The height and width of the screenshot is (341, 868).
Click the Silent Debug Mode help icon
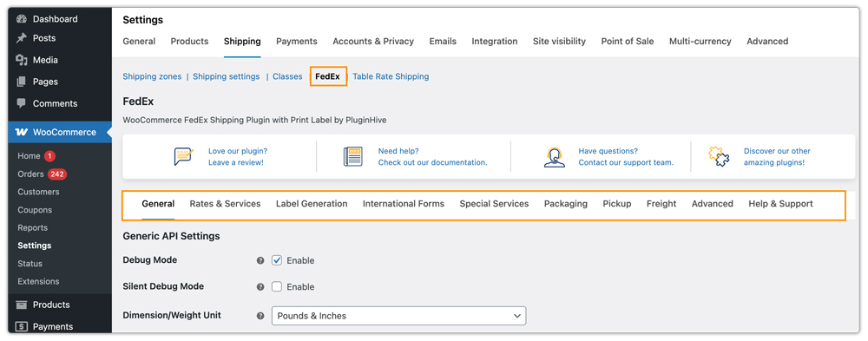[x=260, y=287]
